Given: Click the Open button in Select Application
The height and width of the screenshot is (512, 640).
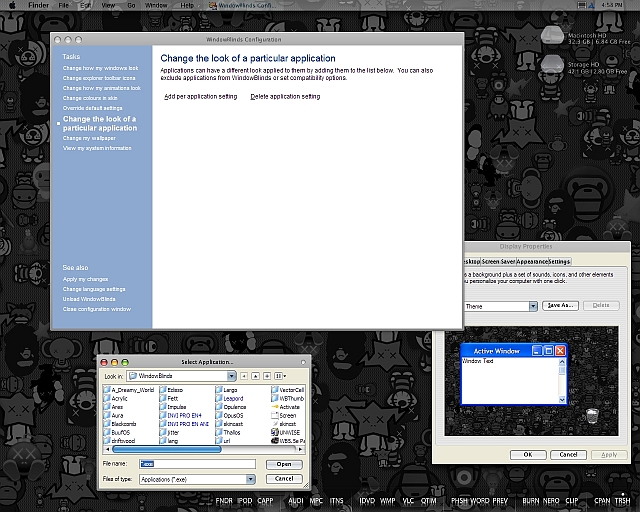Looking at the screenshot, I should tap(284, 464).
